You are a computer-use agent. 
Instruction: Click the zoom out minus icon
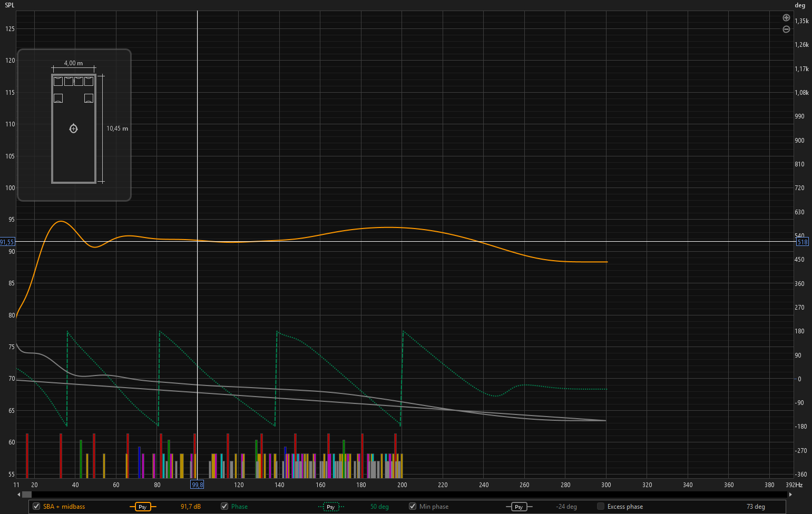click(x=786, y=29)
